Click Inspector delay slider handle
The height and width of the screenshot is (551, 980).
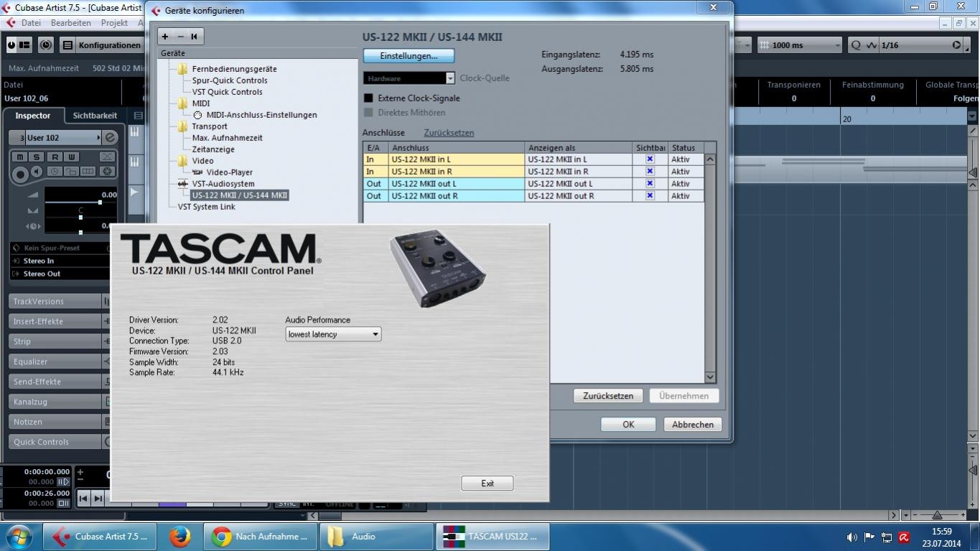(x=80, y=232)
